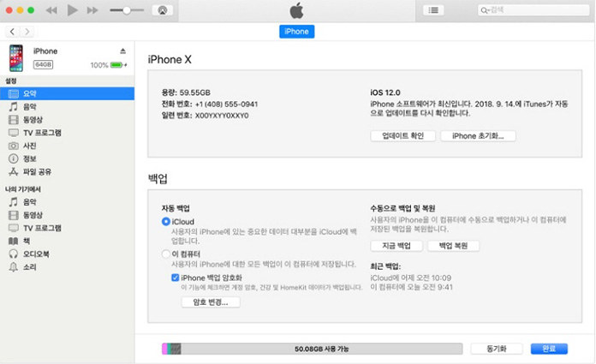Click the fast-forward playback button
Viewport: 596px width, 364px height.
pyautogui.click(x=92, y=10)
